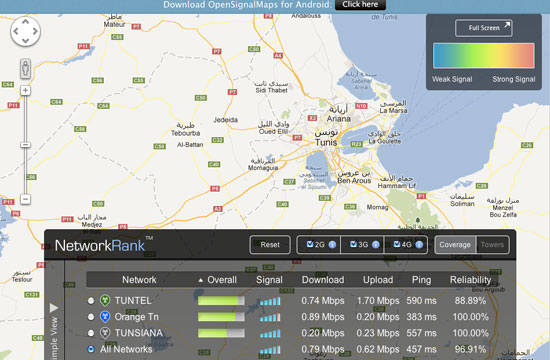The height and width of the screenshot is (360, 550).
Task: Switch to the Towers tab
Action: click(492, 245)
